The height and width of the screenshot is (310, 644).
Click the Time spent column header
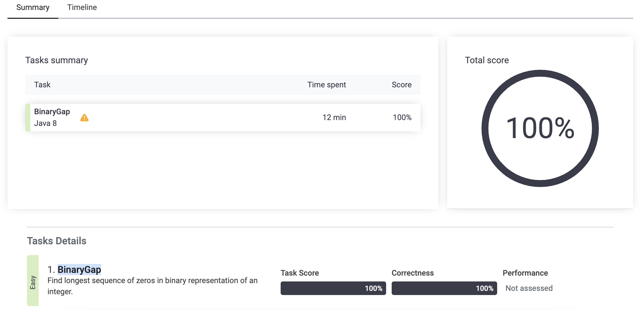pyautogui.click(x=326, y=85)
